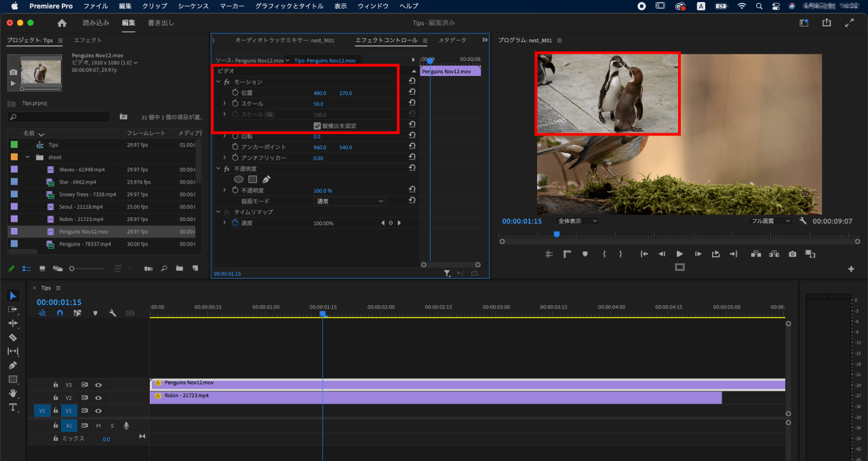
Task: Switch to the メタデータ tab
Action: click(x=452, y=40)
